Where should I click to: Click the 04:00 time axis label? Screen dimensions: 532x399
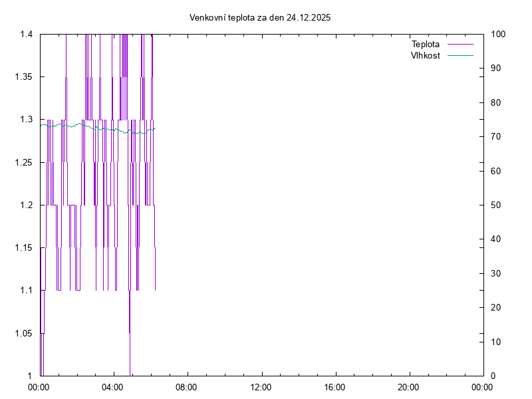tap(113, 387)
